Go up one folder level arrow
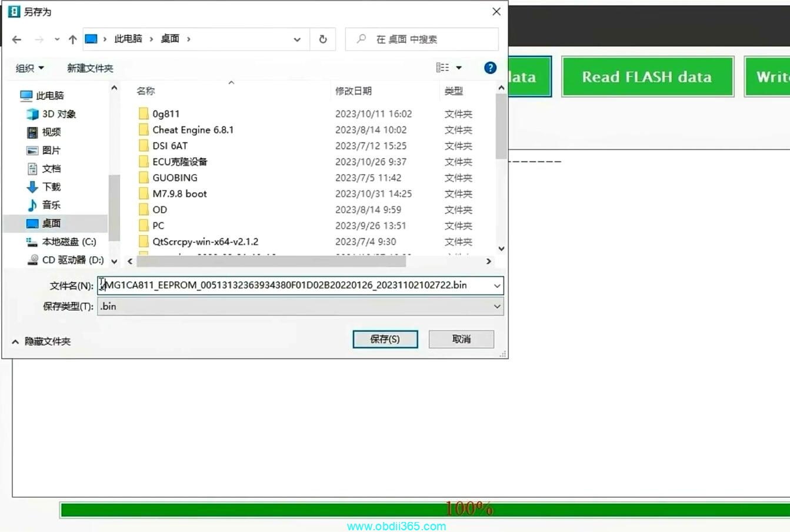 point(72,39)
